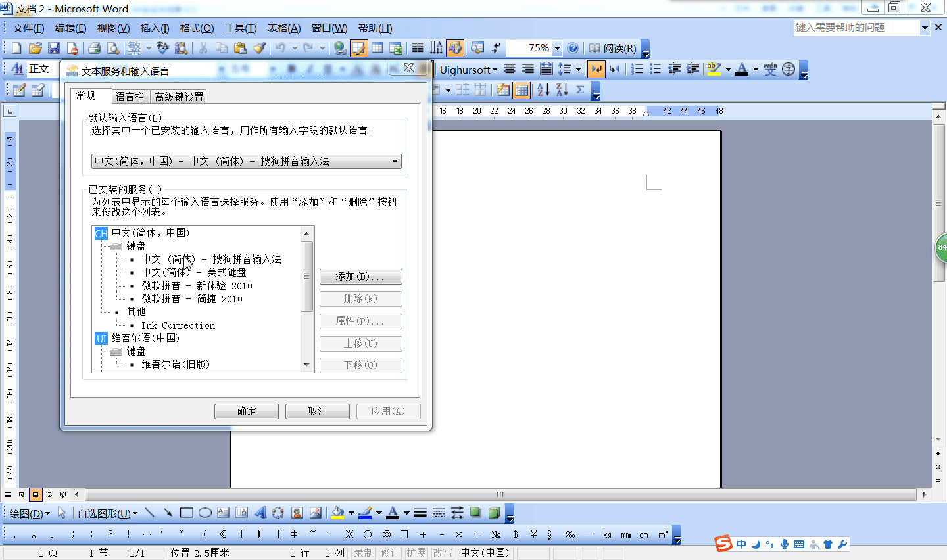The width and height of the screenshot is (947, 560).
Task: Open the zoom 75% dropdown
Action: (x=557, y=48)
